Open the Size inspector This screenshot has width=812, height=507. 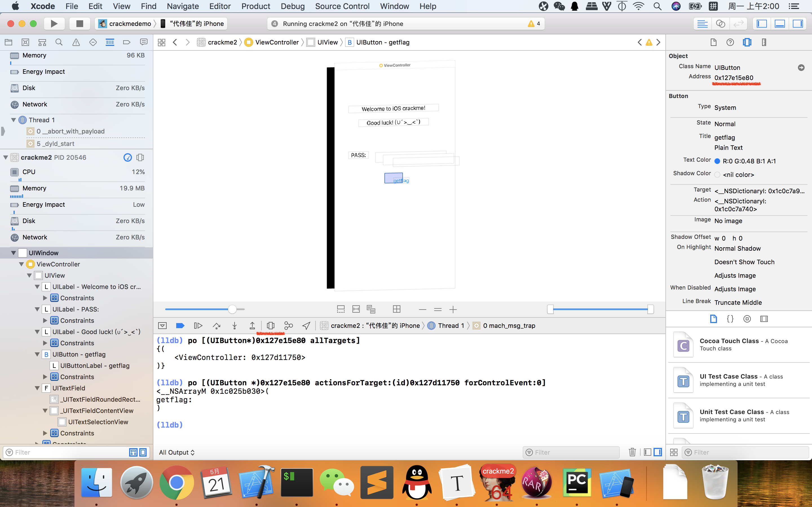pos(764,42)
